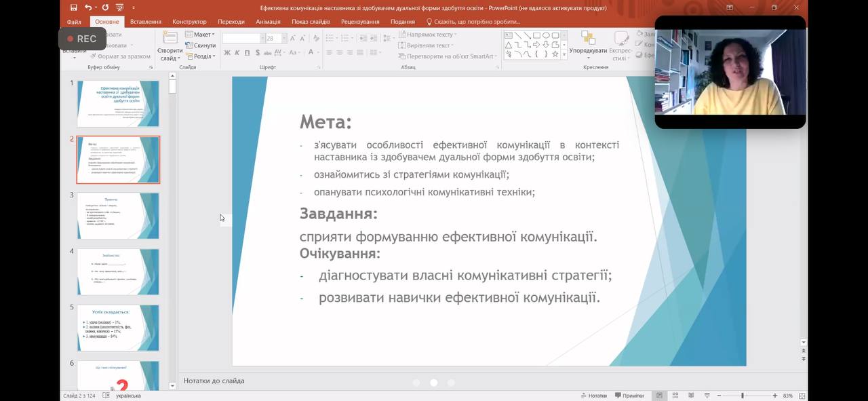Start slideshow from status bar icon
The width and height of the screenshot is (868, 401).
pyautogui.click(x=707, y=396)
